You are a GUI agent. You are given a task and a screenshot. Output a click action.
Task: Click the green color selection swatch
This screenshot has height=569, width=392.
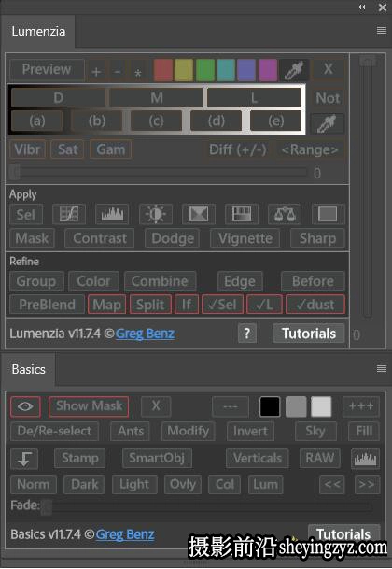coord(205,70)
